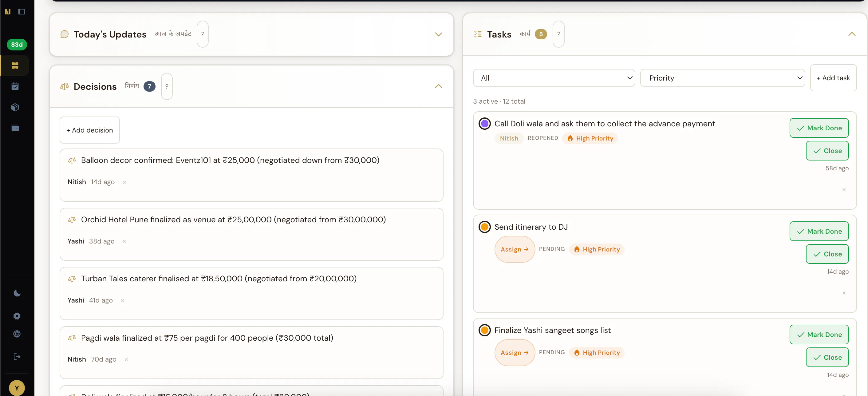This screenshot has width=868, height=396.
Task: Toggle the sidebar panel icon
Action: coord(22,12)
